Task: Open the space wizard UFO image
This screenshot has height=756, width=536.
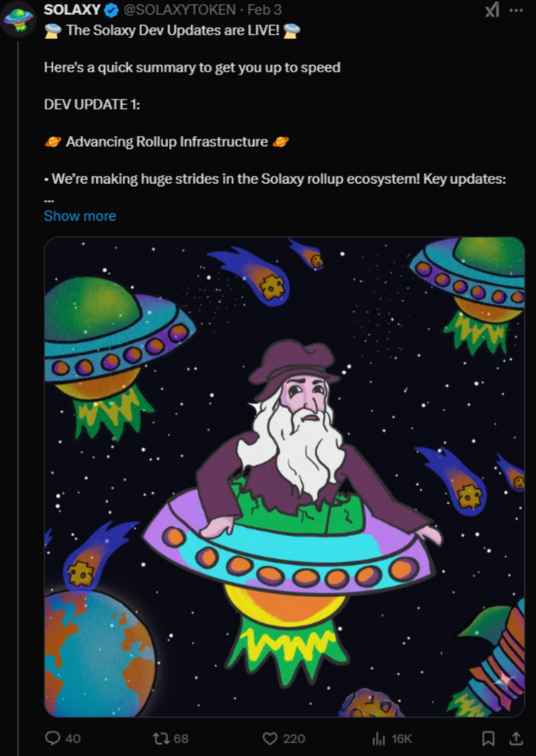Action: click(x=284, y=477)
